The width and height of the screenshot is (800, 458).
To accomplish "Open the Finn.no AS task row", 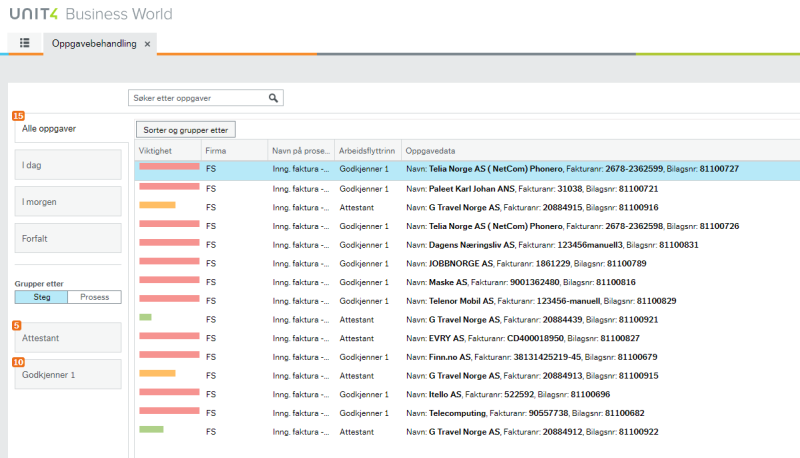I will coord(467,357).
